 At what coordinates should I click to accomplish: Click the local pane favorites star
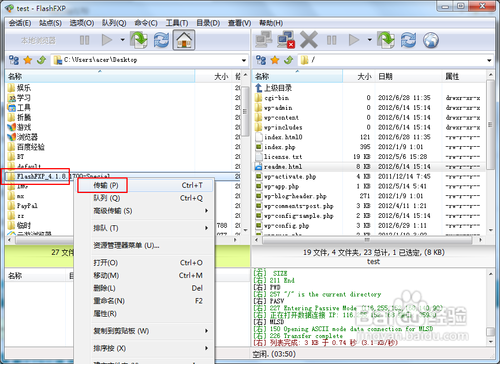pos(28,60)
